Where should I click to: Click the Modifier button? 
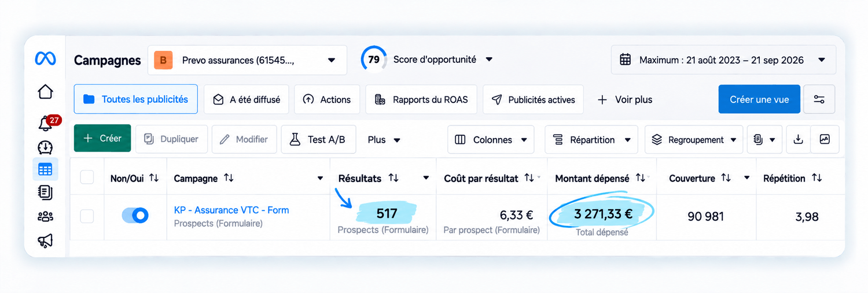[244, 139]
